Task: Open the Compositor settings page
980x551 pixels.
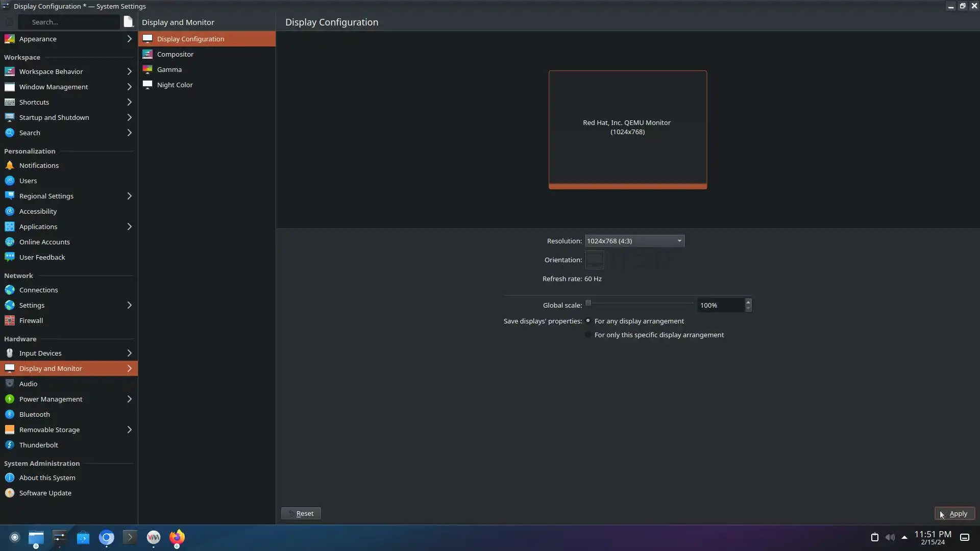Action: point(175,54)
